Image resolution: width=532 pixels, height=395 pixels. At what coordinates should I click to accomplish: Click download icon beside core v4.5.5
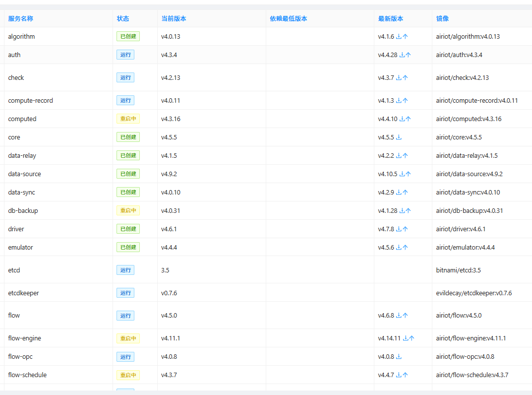pos(399,137)
